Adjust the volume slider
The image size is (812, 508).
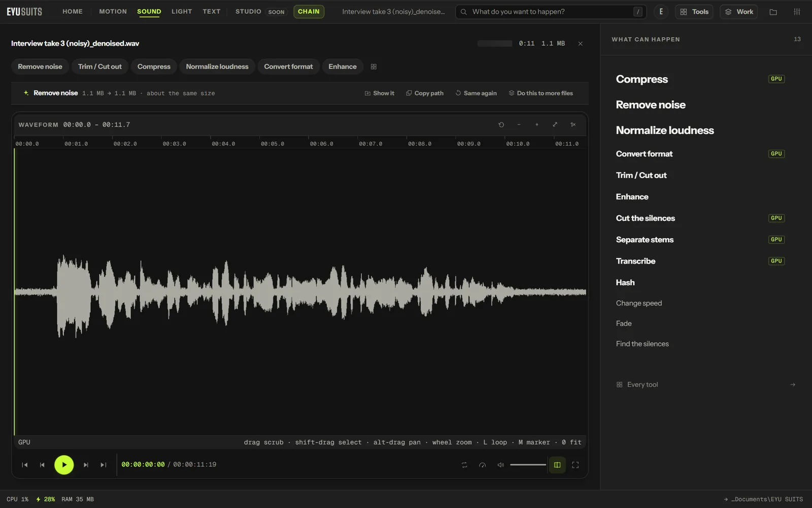(x=528, y=465)
